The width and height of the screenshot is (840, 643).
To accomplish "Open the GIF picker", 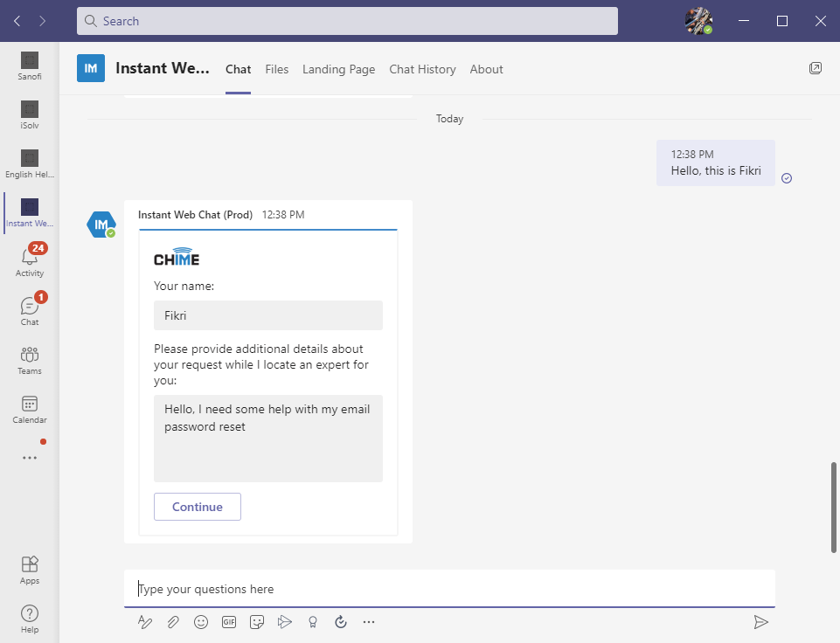I will point(228,621).
